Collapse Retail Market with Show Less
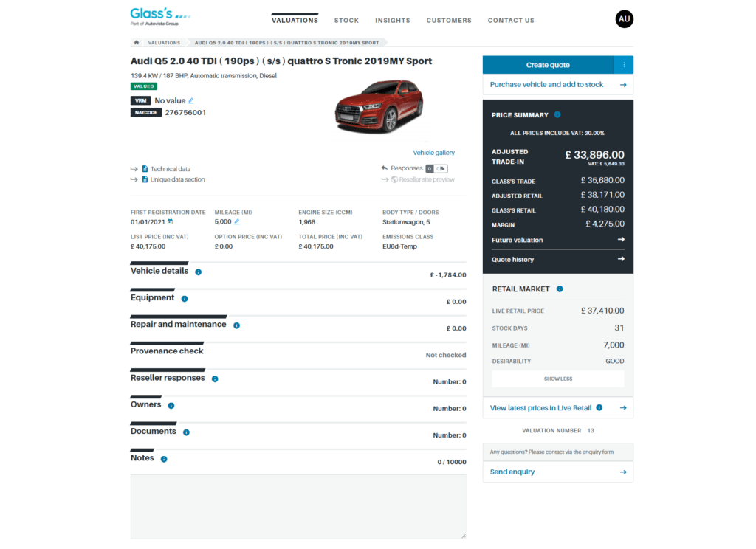 557,378
